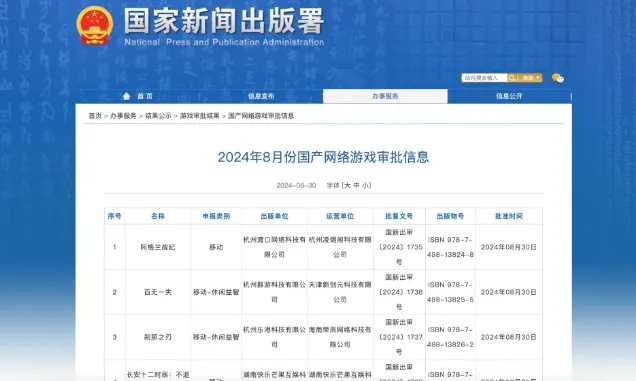
Task: Click the 移动 category cell in row 1
Action: [x=216, y=247]
